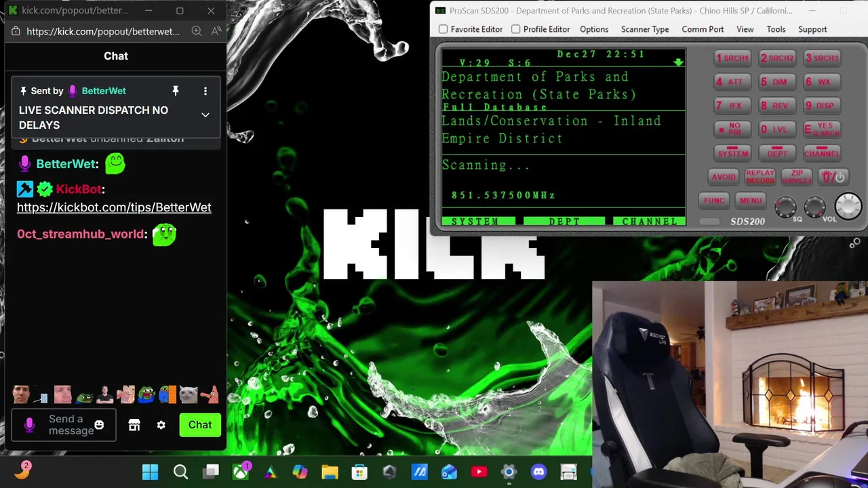Open pinned message three-dot options
Screen dimensions: 868x488
pyautogui.click(x=205, y=91)
